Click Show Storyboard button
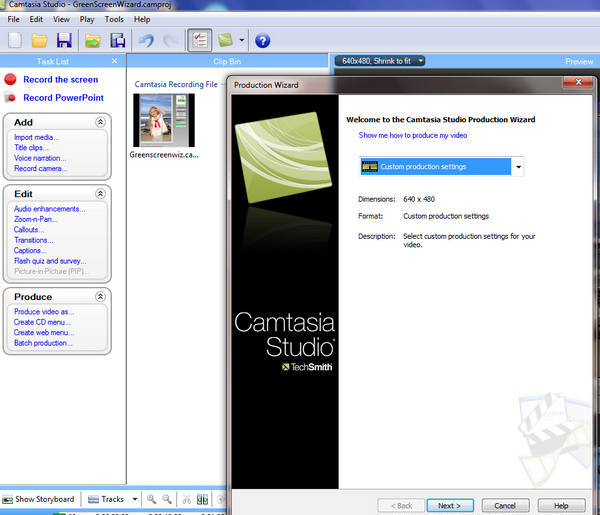The image size is (600, 515). point(39,499)
